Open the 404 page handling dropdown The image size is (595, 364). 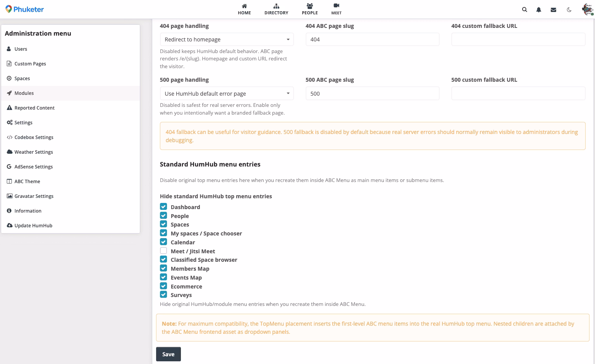[227, 39]
